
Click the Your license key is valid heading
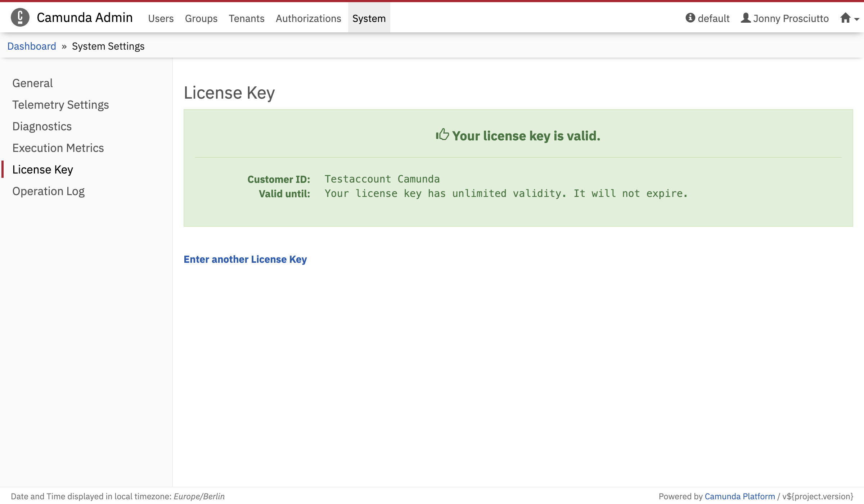(x=526, y=136)
